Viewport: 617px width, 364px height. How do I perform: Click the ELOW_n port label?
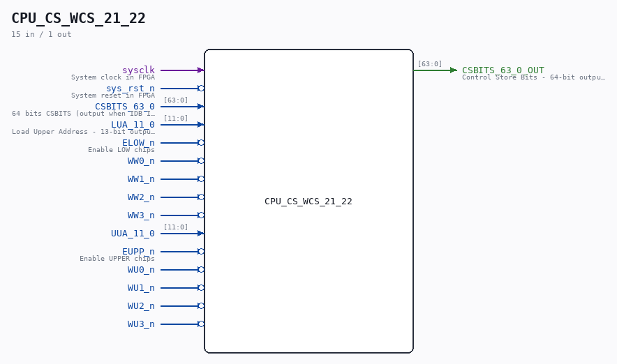(x=138, y=143)
